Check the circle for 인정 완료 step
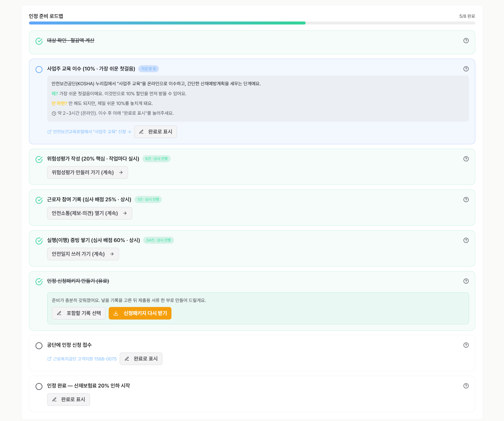 pos(39,386)
